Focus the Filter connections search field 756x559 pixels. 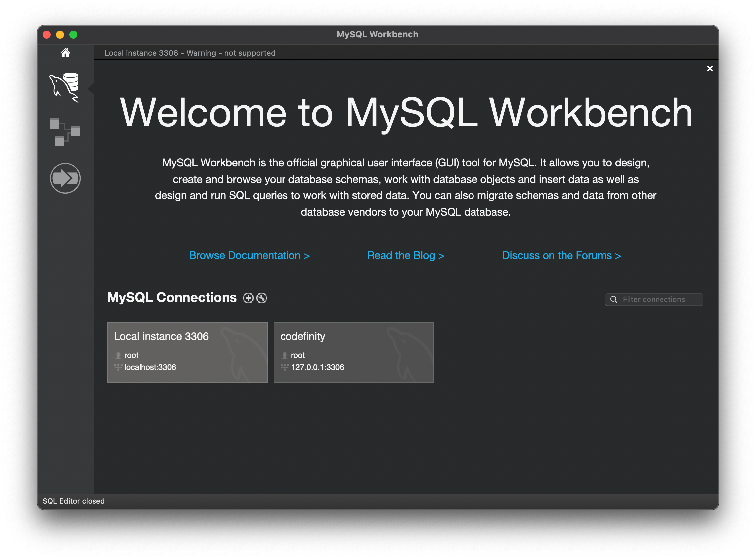coord(654,300)
